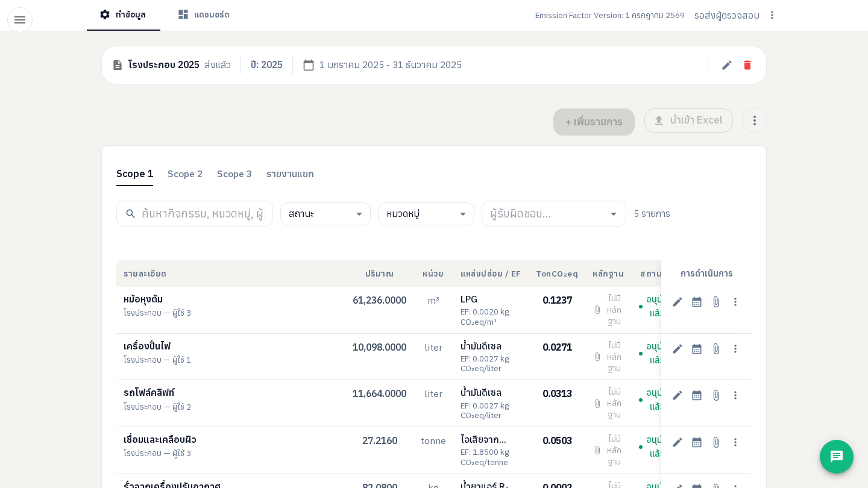Open more actions for หม้อหุงต้ม row

[735, 302]
